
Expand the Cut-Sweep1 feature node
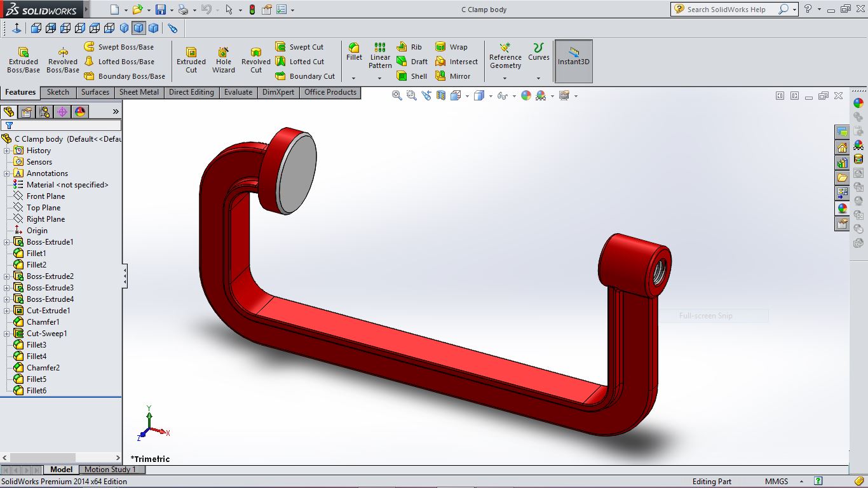coord(7,334)
